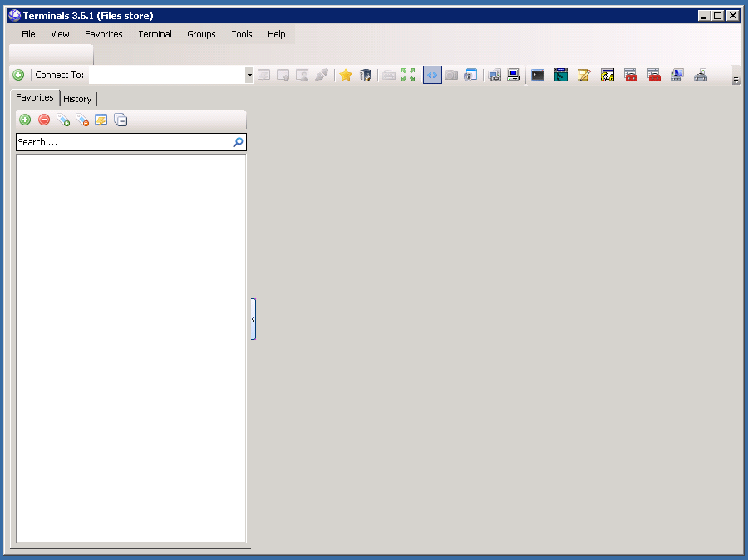The width and height of the screenshot is (748, 560).
Task: Open the Tools menu
Action: click(241, 34)
